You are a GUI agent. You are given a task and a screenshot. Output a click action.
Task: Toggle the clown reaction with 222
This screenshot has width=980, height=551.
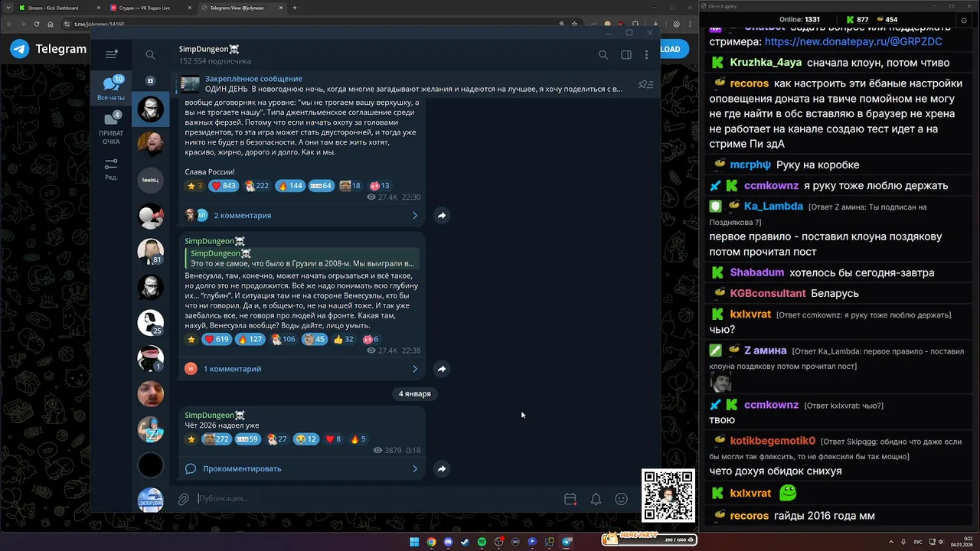tap(256, 186)
